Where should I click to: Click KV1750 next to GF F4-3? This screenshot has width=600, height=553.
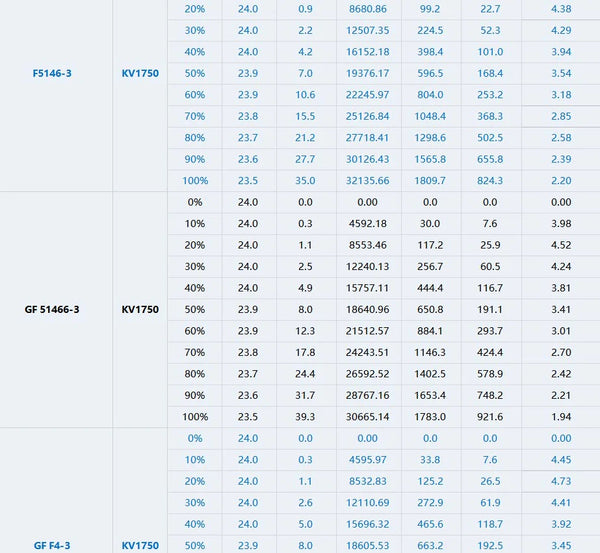(140, 545)
